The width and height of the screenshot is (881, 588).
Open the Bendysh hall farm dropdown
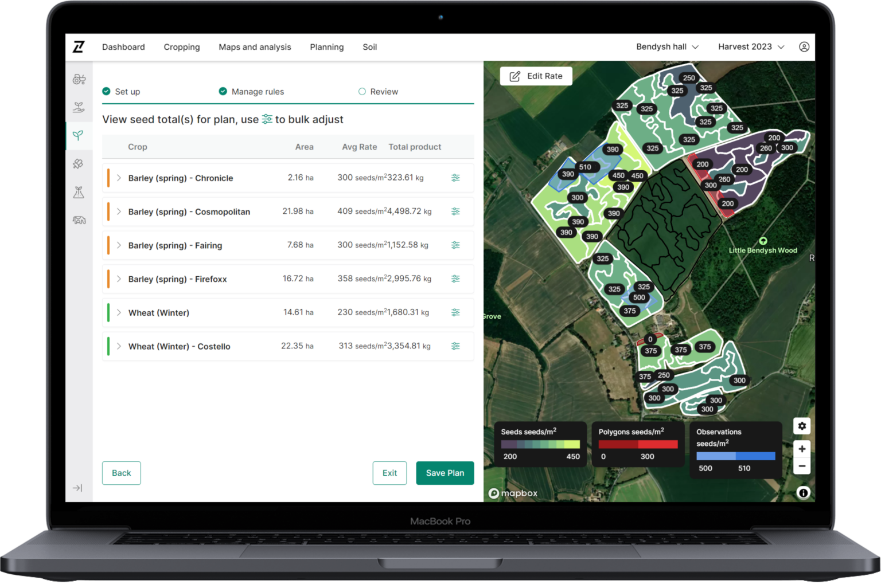click(x=667, y=46)
